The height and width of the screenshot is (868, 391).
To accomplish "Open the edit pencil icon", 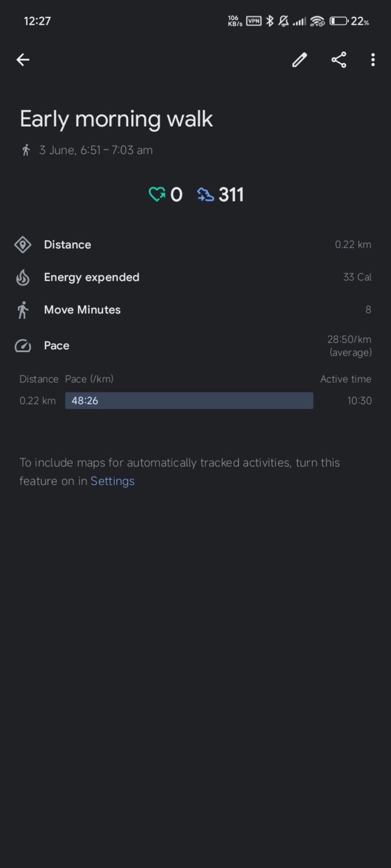I will 299,60.
